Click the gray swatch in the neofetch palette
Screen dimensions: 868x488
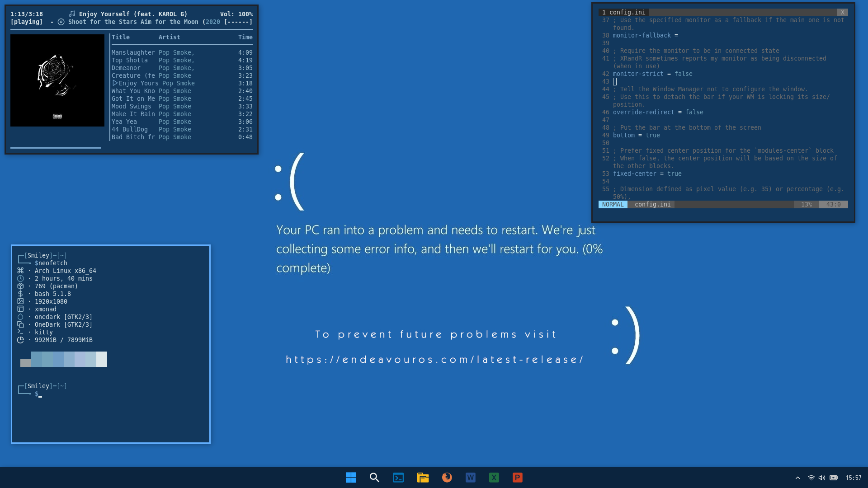(x=26, y=363)
